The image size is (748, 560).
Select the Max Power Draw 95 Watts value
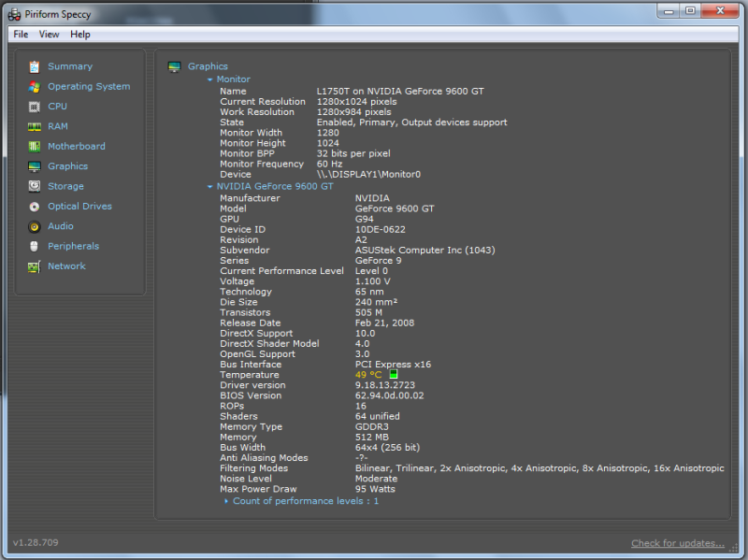coord(375,489)
